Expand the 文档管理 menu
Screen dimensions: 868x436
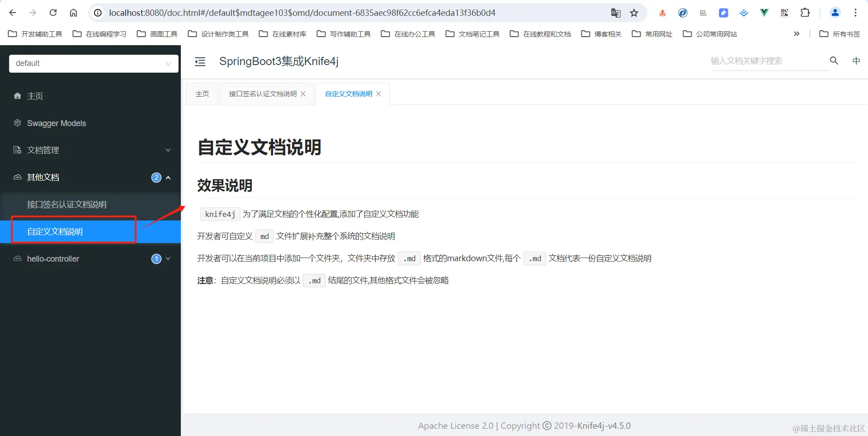tap(168, 150)
